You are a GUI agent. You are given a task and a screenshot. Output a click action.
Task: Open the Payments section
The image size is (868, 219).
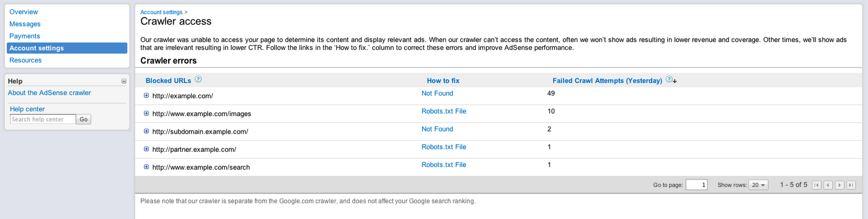(x=24, y=36)
